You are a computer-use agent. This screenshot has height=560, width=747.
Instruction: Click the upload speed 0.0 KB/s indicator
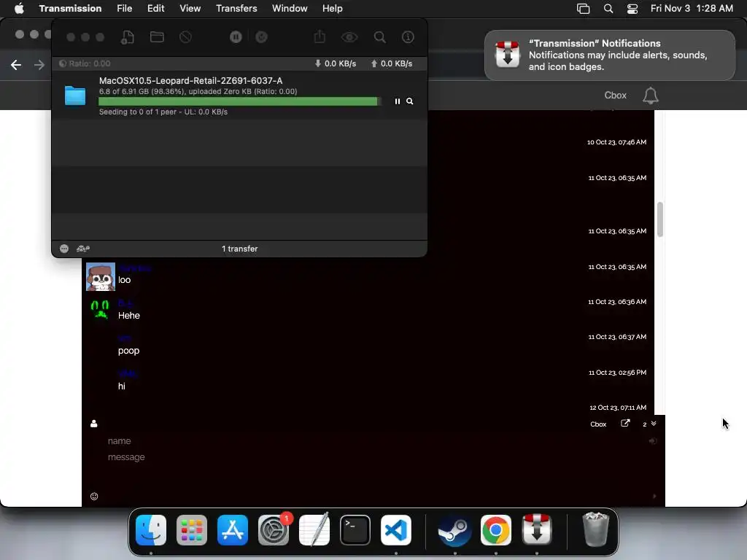coord(391,63)
